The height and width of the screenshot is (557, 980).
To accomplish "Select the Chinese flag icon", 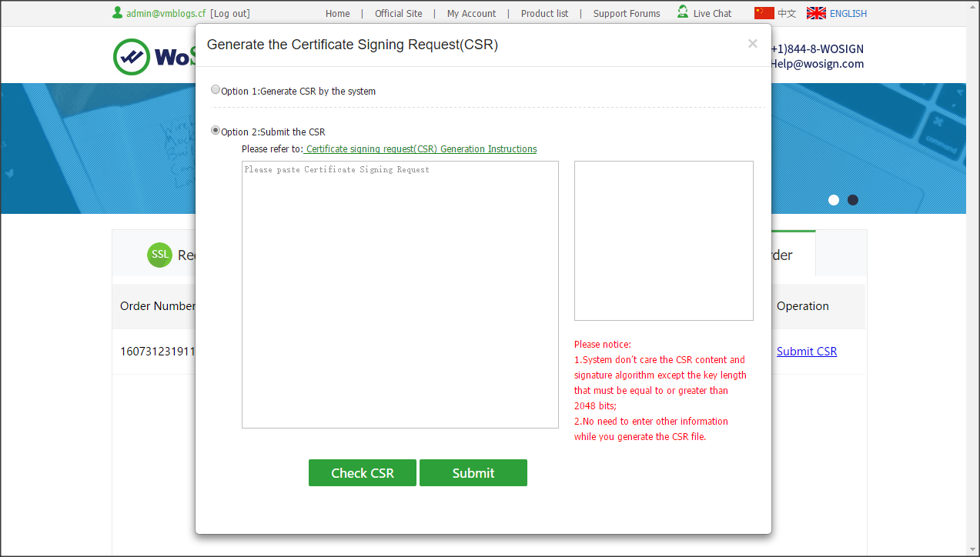I will (x=764, y=13).
